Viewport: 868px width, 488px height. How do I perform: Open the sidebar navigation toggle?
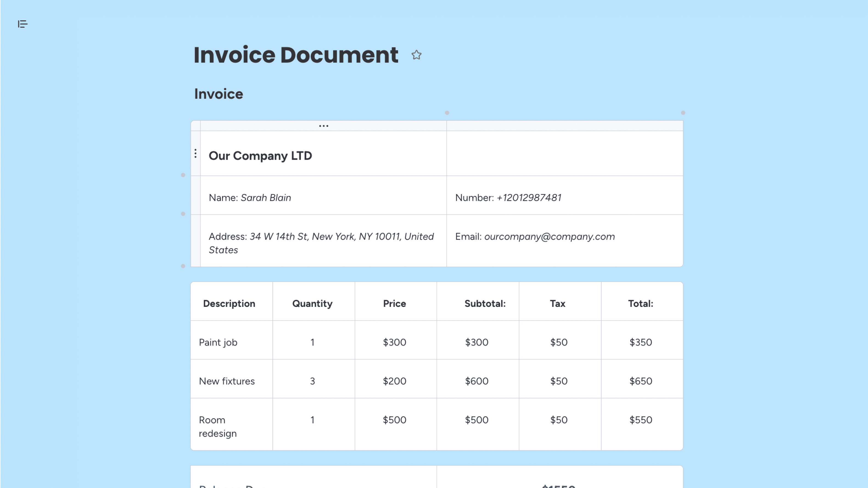click(23, 24)
